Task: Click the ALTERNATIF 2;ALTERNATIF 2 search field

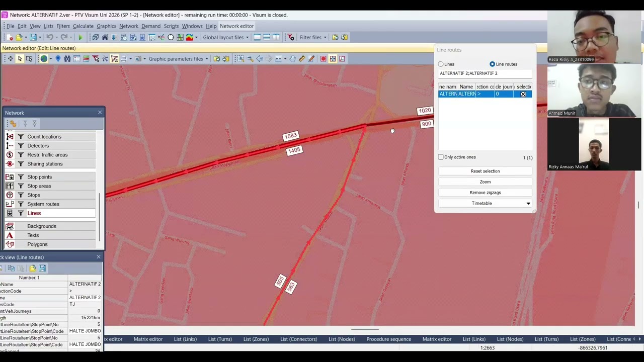Action: [485, 73]
